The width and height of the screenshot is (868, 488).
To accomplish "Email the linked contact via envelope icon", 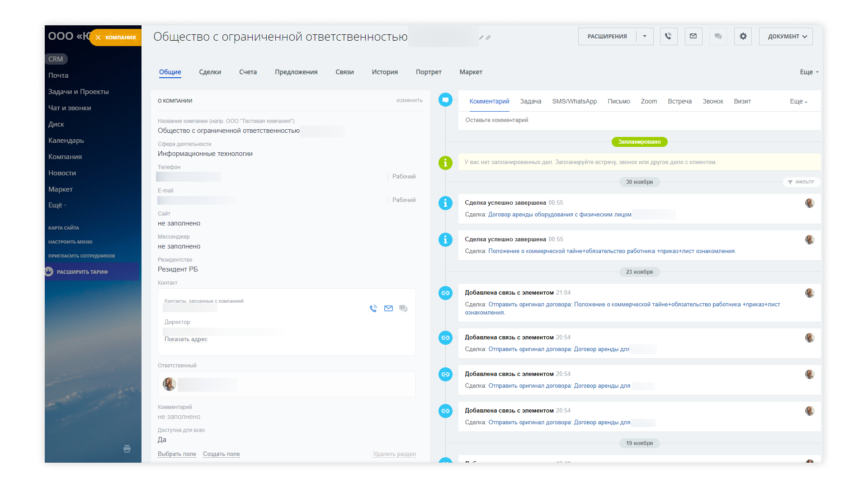I will (388, 309).
